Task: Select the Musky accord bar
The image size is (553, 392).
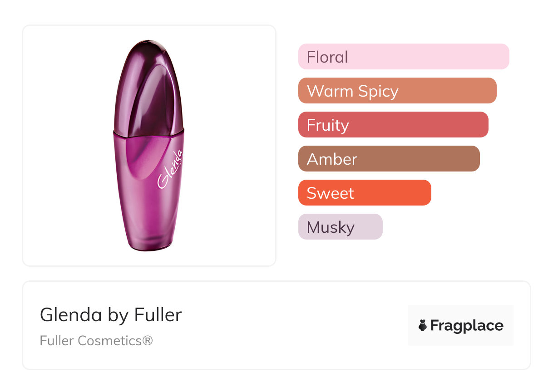Action: pos(340,227)
